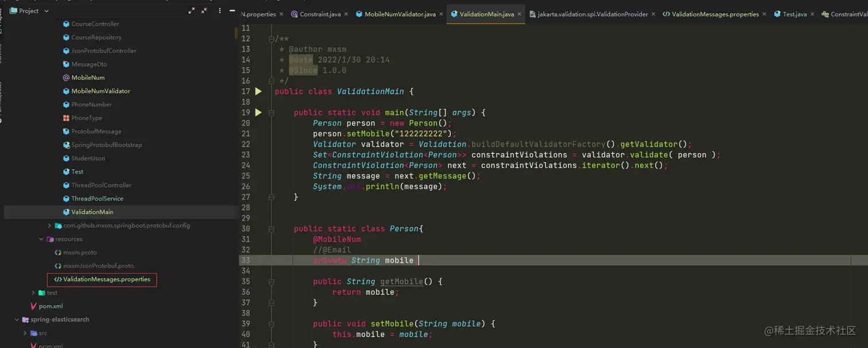Click line number 28 in gutter

coord(246,207)
